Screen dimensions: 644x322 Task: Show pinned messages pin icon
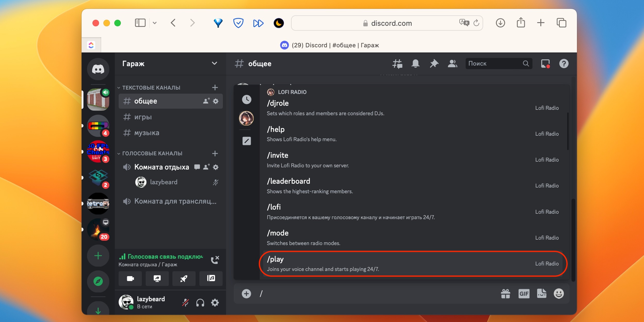pyautogui.click(x=434, y=64)
